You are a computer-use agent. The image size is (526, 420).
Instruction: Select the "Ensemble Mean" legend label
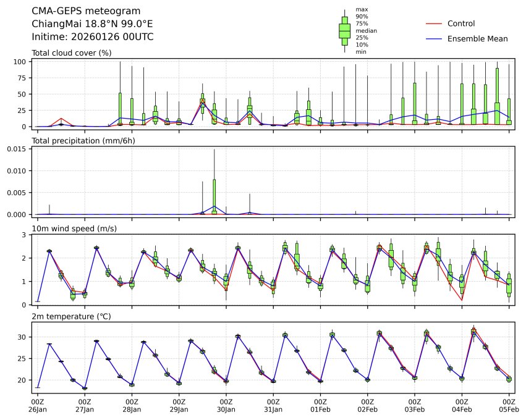(477, 39)
